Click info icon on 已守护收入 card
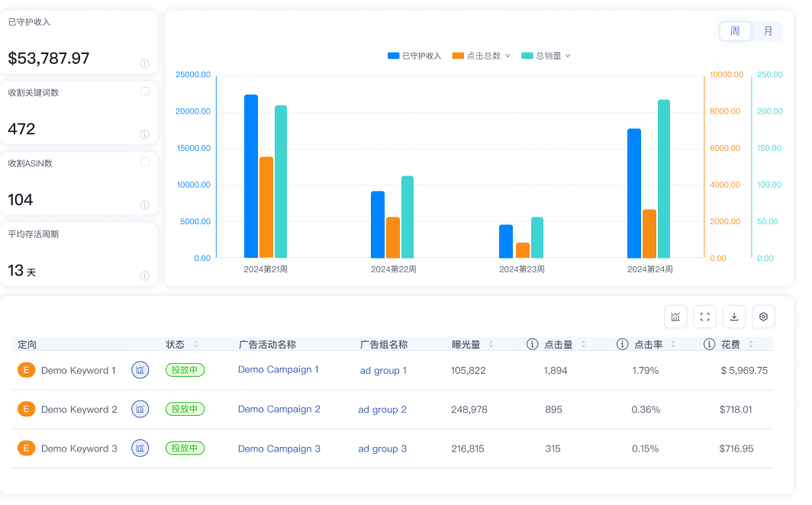Viewport: 812px width, 505px height. pyautogui.click(x=145, y=63)
